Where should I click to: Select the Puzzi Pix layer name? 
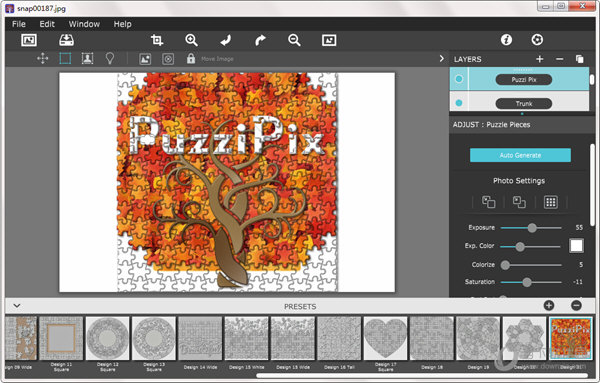[523, 80]
